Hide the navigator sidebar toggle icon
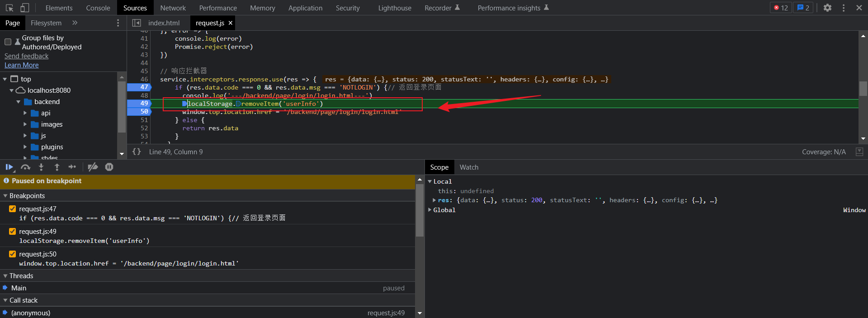Image resolution: width=868 pixels, height=318 pixels. click(x=136, y=23)
